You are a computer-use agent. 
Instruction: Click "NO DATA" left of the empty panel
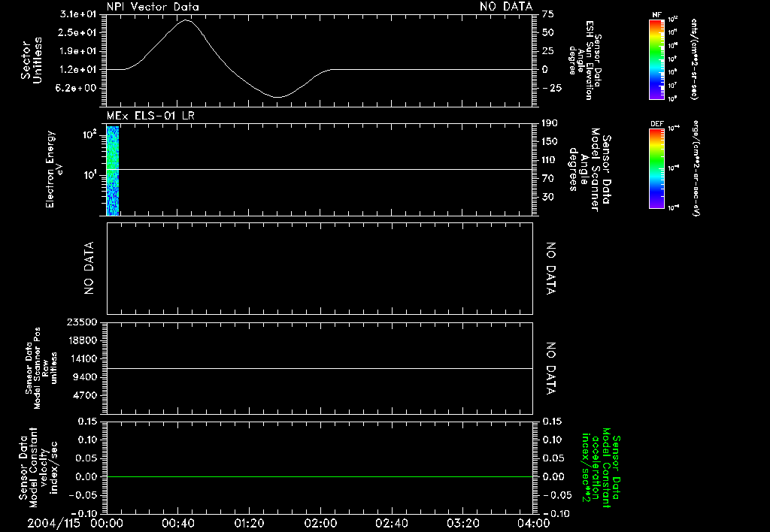coord(89,268)
